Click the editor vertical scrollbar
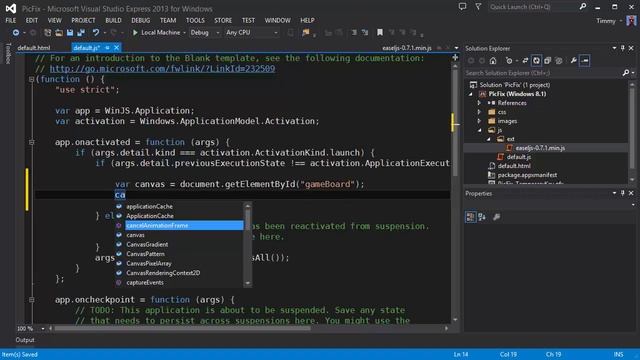Image resolution: width=640 pixels, height=360 pixels. (x=455, y=192)
